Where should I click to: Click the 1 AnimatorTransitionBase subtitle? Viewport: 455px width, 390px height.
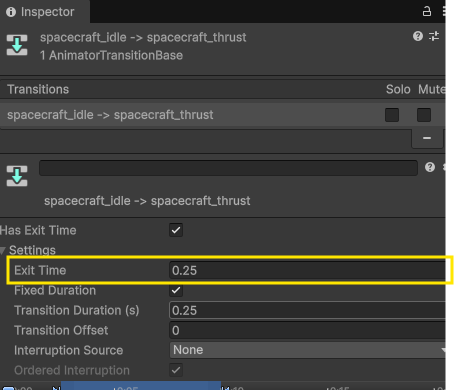111,55
